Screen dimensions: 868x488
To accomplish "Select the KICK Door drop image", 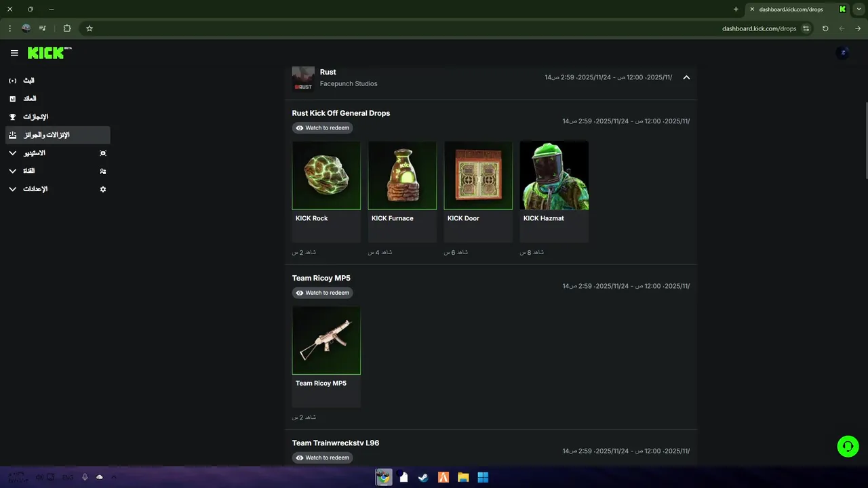I will [478, 176].
